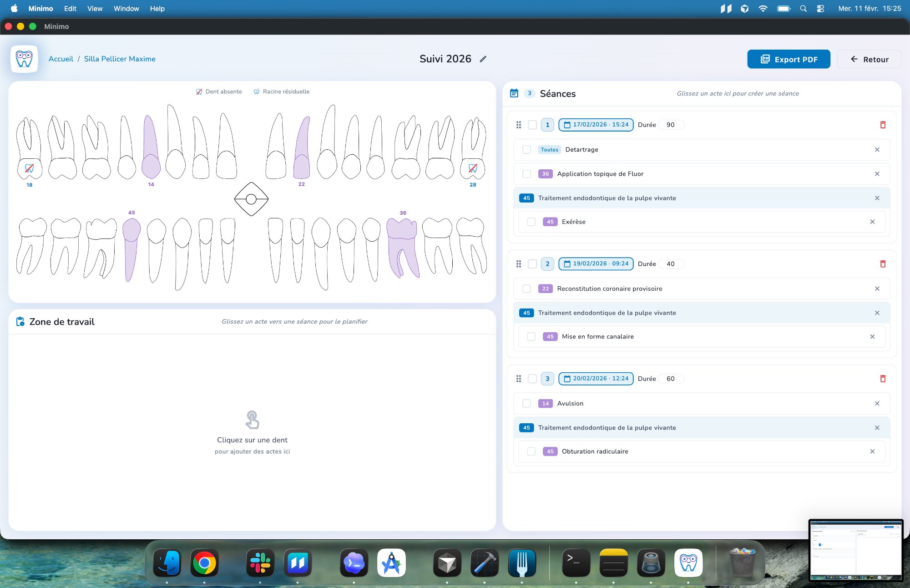The height and width of the screenshot is (588, 910).
Task: Open the Edit menu
Action: point(70,9)
